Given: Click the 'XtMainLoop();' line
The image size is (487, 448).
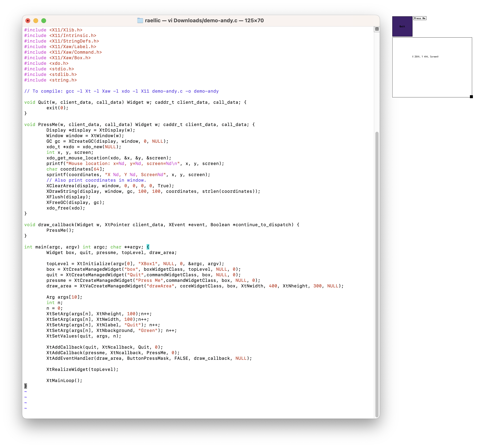Looking at the screenshot, I should coord(64,381).
